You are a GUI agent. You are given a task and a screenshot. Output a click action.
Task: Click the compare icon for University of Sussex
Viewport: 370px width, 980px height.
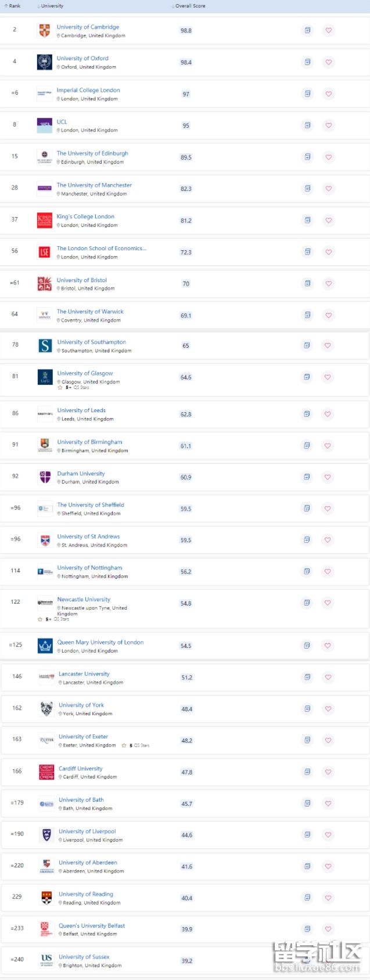click(x=307, y=960)
